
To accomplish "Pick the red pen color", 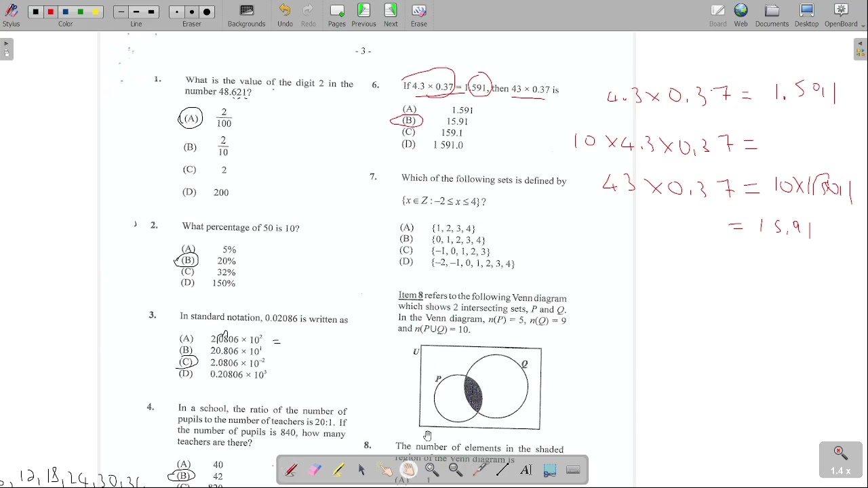I will [51, 12].
